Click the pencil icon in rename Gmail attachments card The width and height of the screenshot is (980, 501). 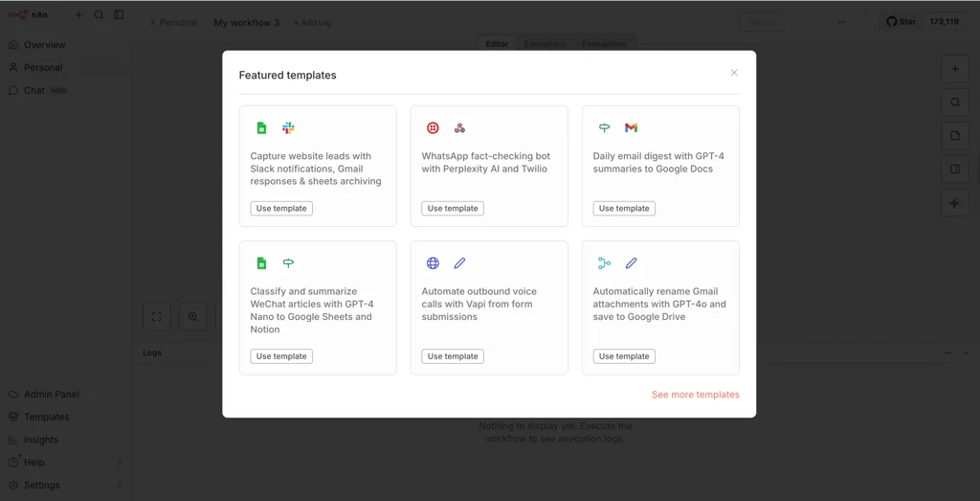tap(632, 263)
